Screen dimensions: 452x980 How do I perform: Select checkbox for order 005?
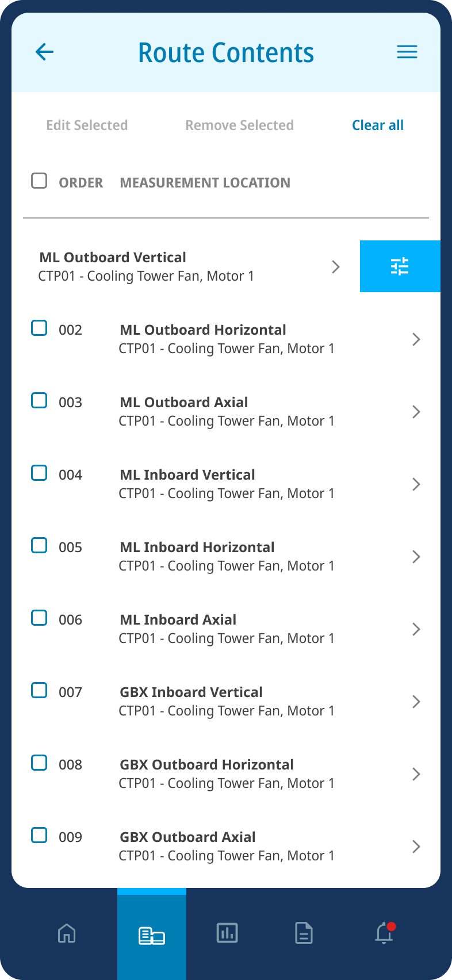(39, 545)
